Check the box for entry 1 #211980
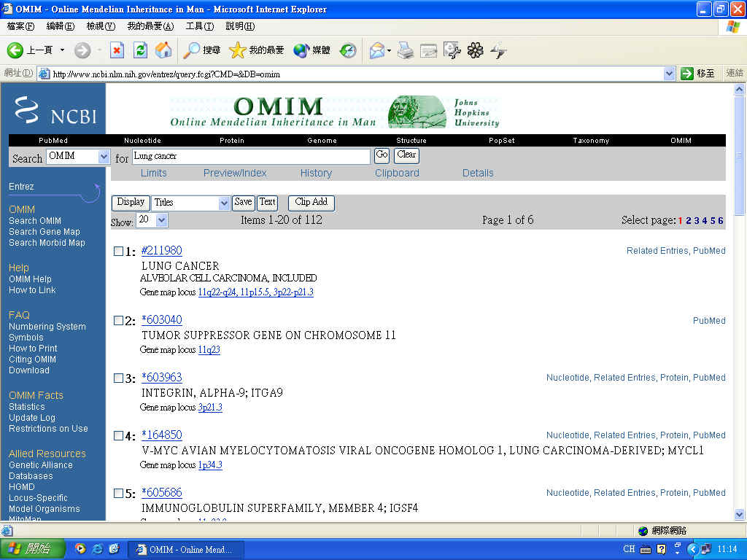Image resolution: width=747 pixels, height=560 pixels. [119, 251]
